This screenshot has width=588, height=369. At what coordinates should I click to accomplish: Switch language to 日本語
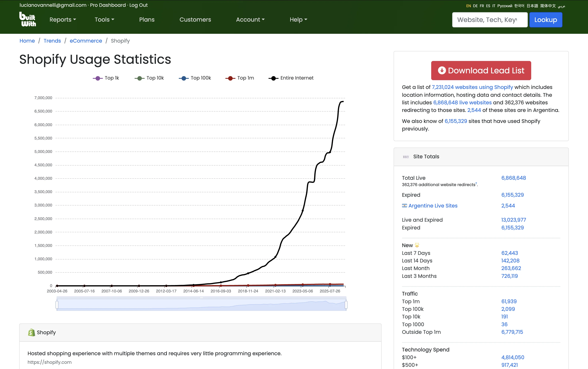[x=532, y=6]
